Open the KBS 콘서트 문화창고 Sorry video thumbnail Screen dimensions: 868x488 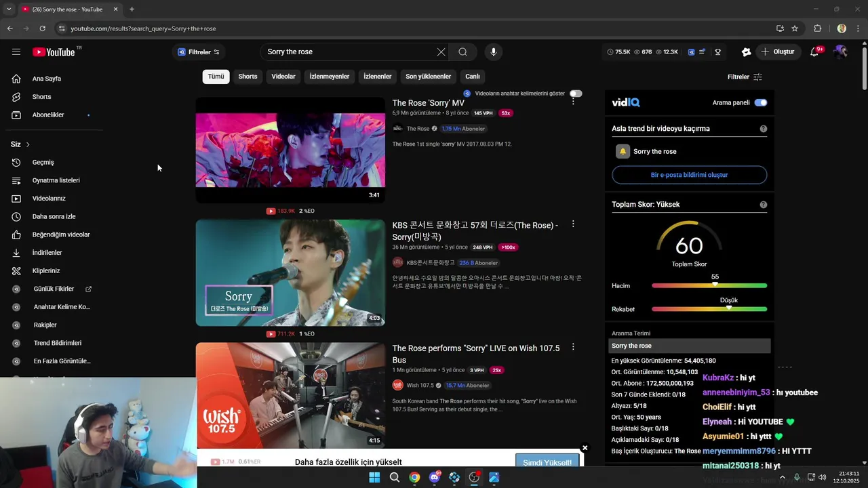[x=290, y=272]
